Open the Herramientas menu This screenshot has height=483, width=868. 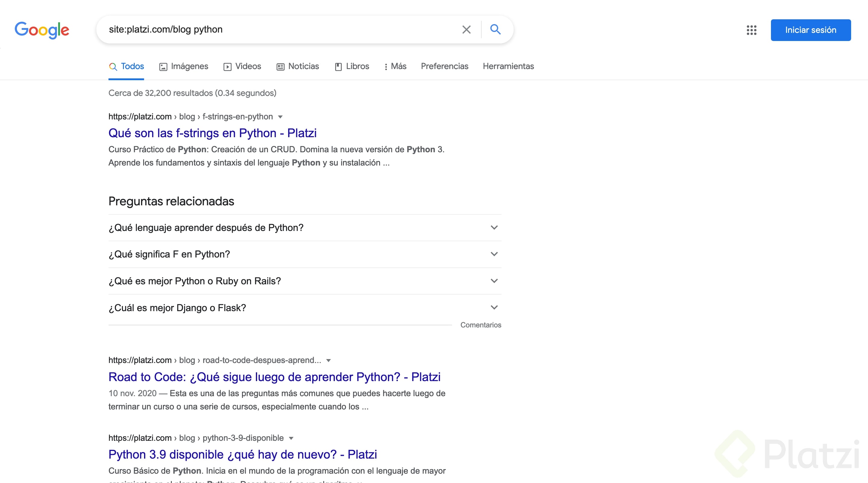508,67
